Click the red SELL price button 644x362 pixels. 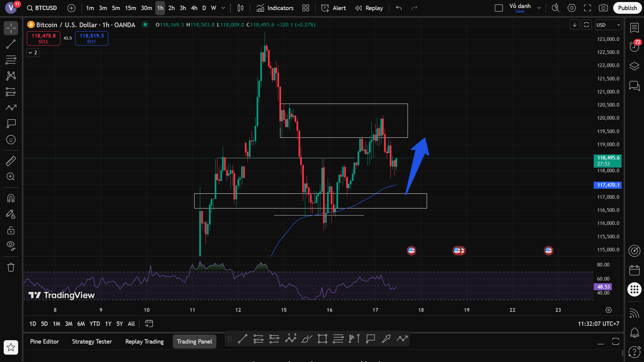44,38
